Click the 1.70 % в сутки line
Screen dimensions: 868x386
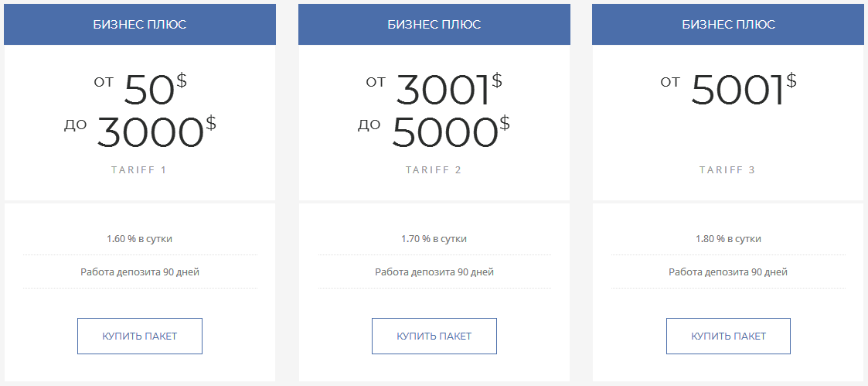(434, 239)
